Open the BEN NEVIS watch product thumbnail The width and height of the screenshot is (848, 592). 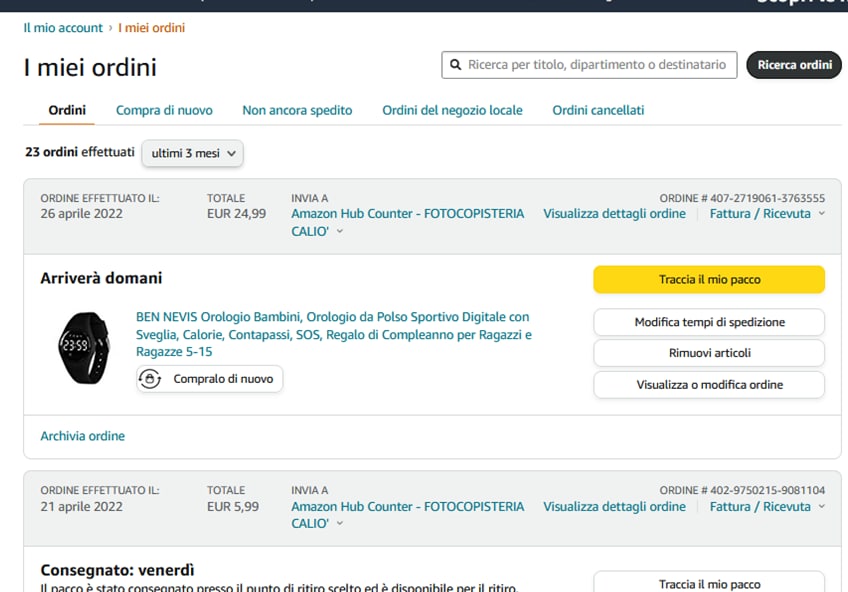pos(83,348)
